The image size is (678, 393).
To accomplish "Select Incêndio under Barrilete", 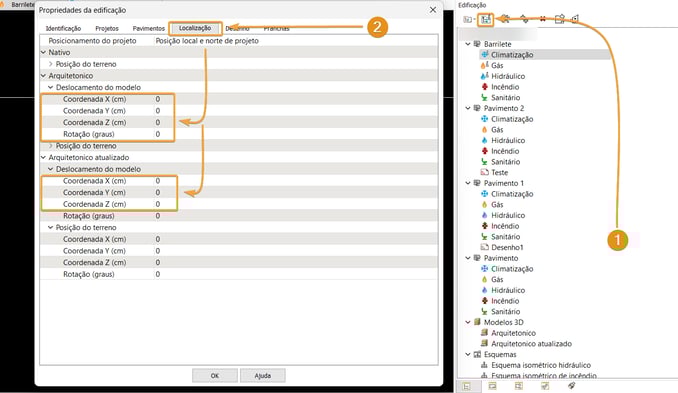I will [x=505, y=87].
